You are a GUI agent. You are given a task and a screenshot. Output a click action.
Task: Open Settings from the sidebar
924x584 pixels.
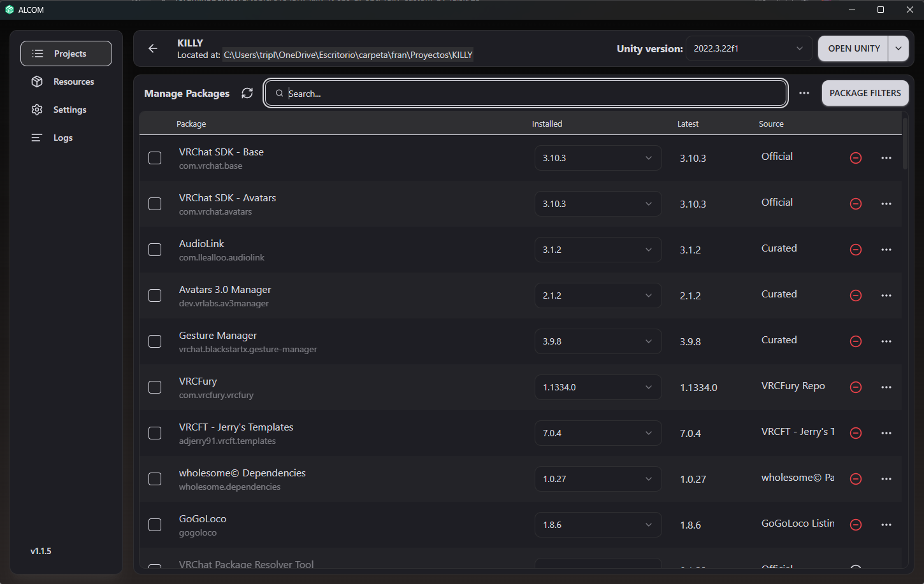[x=66, y=110]
